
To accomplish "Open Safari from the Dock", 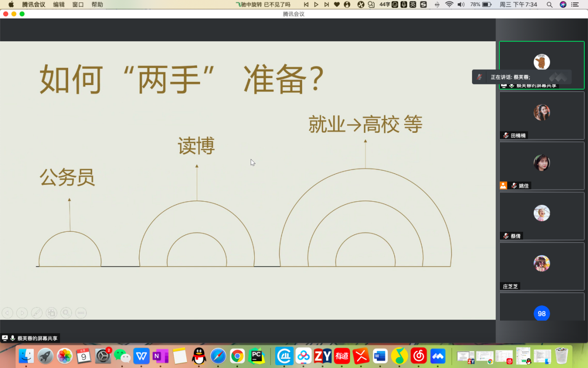I will point(218,356).
